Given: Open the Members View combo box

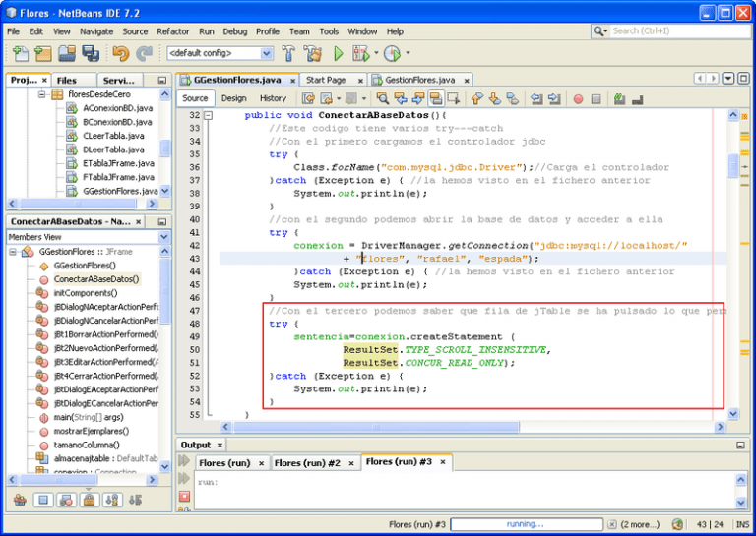Looking at the screenshot, I should (x=89, y=237).
